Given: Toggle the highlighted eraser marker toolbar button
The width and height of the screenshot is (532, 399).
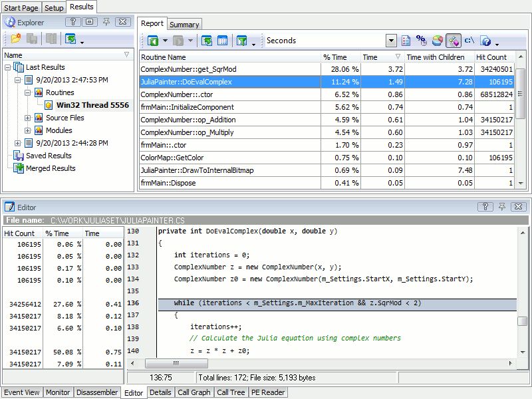Looking at the screenshot, I should click(x=454, y=41).
